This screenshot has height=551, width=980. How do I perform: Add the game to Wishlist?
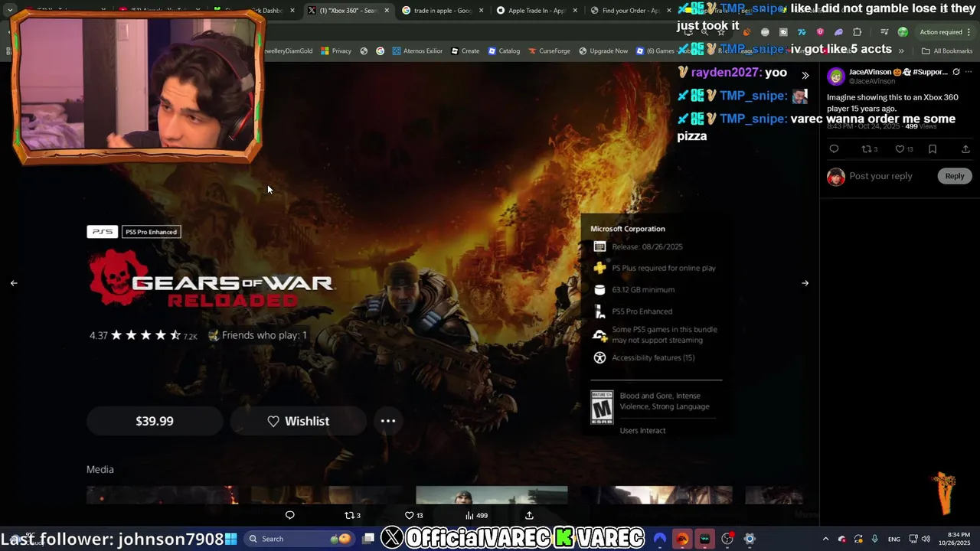click(298, 421)
